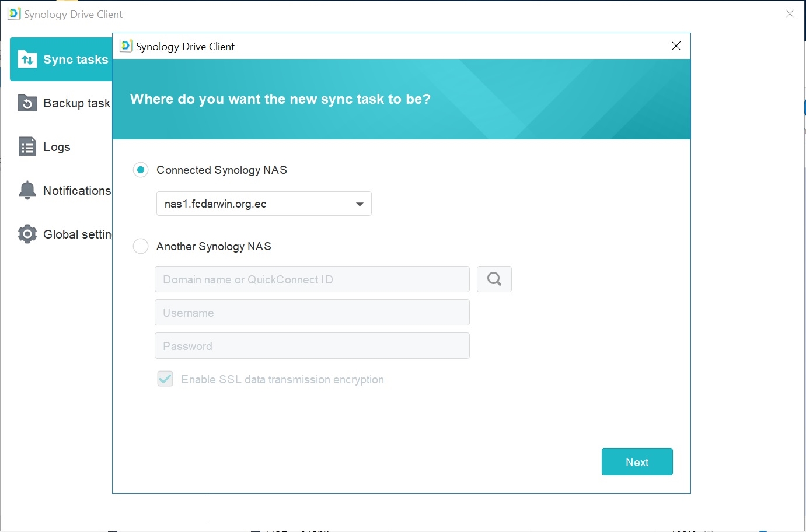This screenshot has height=532, width=806.
Task: Open the connected NAS server combo box
Action: [264, 204]
